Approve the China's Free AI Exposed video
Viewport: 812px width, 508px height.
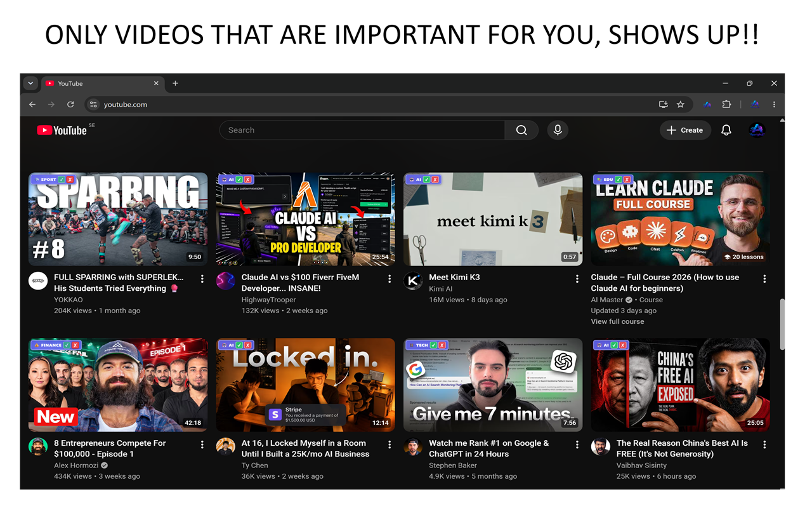pyautogui.click(x=614, y=345)
